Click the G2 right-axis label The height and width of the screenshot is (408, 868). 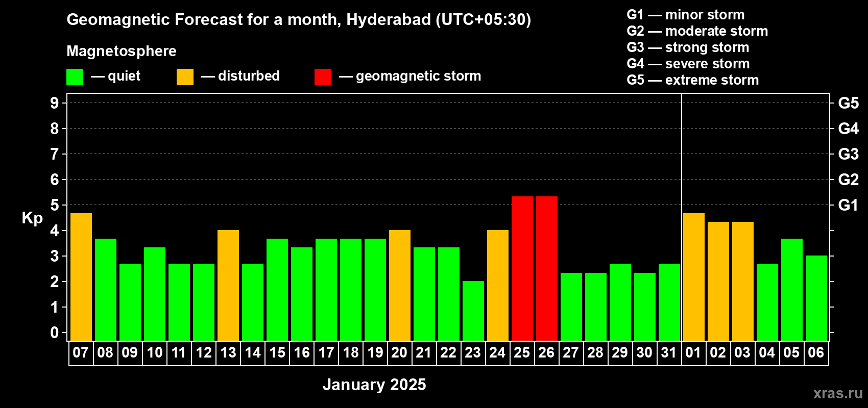pos(849,180)
